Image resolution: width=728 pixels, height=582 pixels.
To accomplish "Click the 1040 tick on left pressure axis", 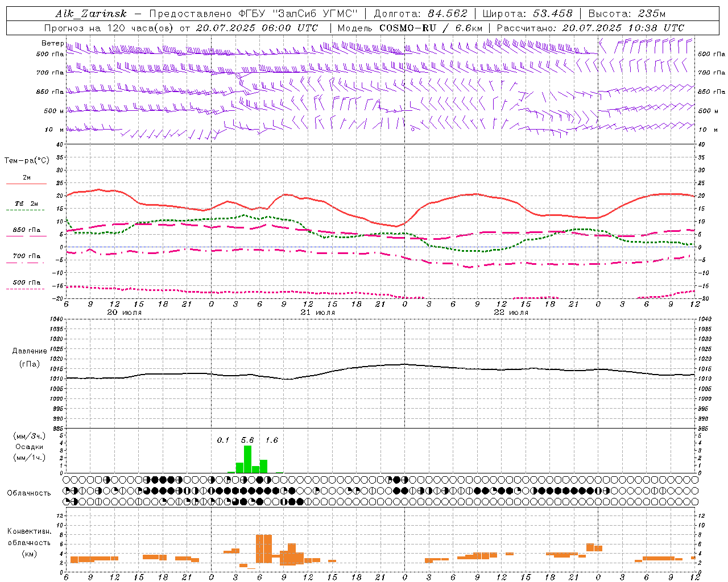I will (x=57, y=319).
